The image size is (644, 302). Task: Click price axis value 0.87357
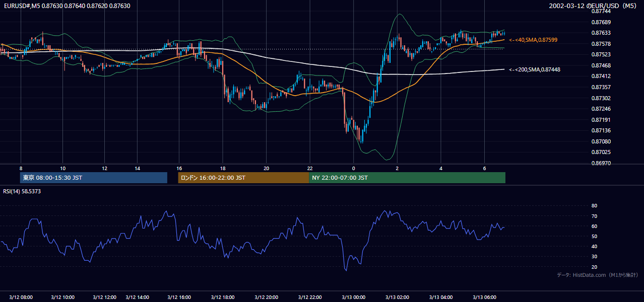[601, 88]
